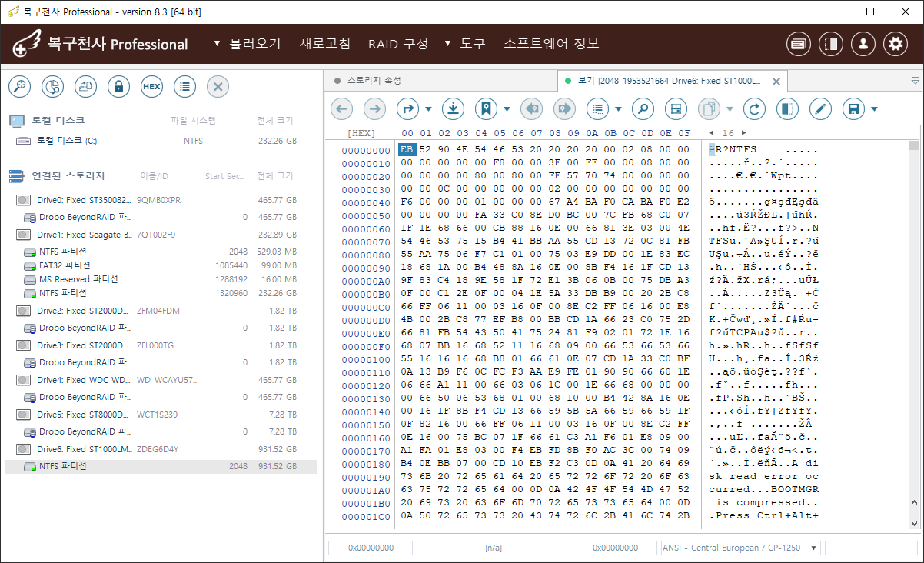
Task: Open the settings gear in header
Action: pos(895,45)
